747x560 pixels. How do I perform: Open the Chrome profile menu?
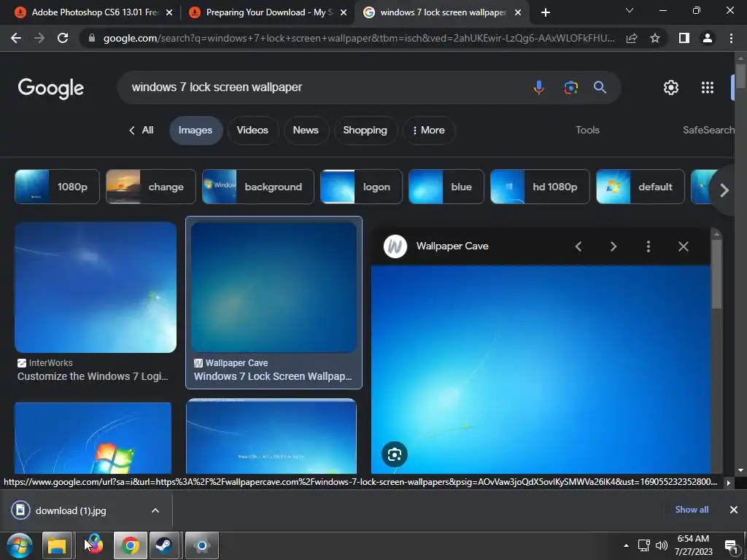708,38
